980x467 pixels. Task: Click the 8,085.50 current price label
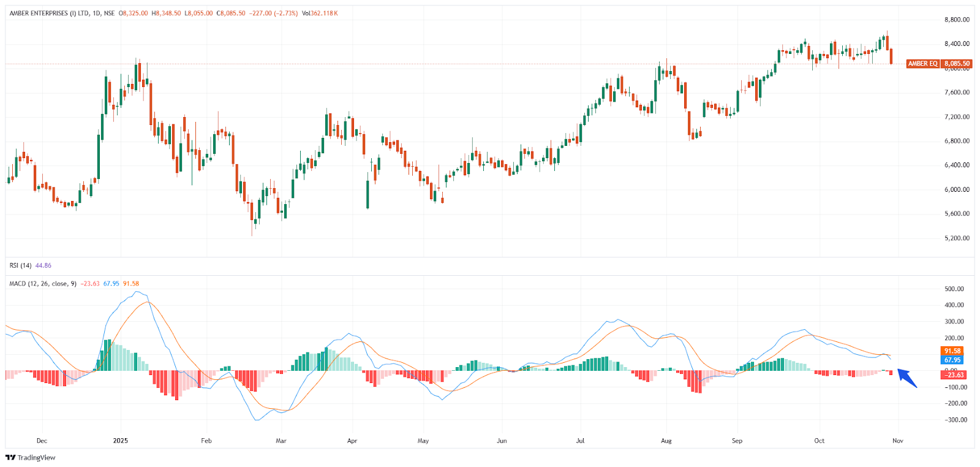coord(957,64)
